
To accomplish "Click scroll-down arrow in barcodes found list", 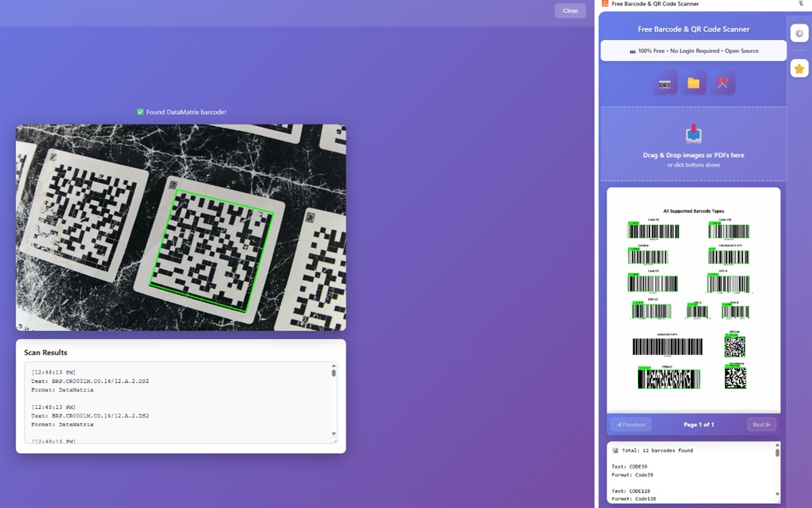I will (x=777, y=494).
